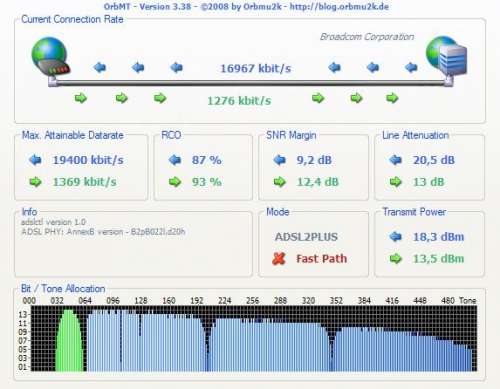Click tone axis label 192

197,301
